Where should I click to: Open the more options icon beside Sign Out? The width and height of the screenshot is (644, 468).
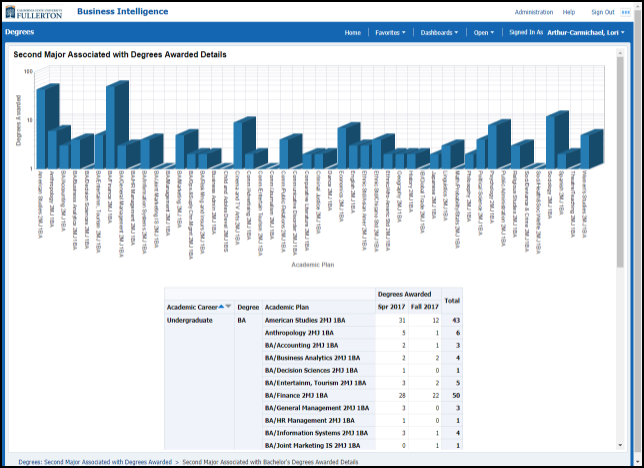[626, 12]
